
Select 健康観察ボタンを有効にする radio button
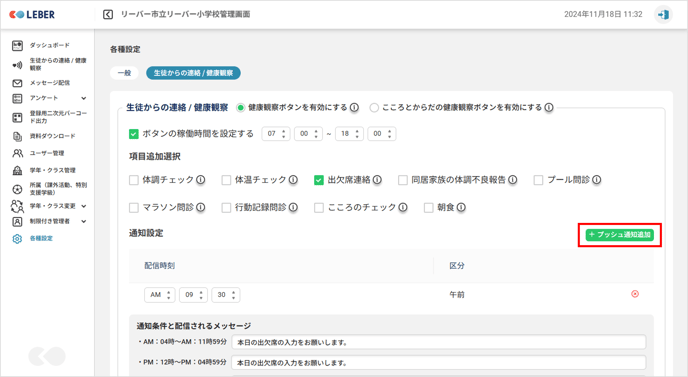click(x=240, y=108)
